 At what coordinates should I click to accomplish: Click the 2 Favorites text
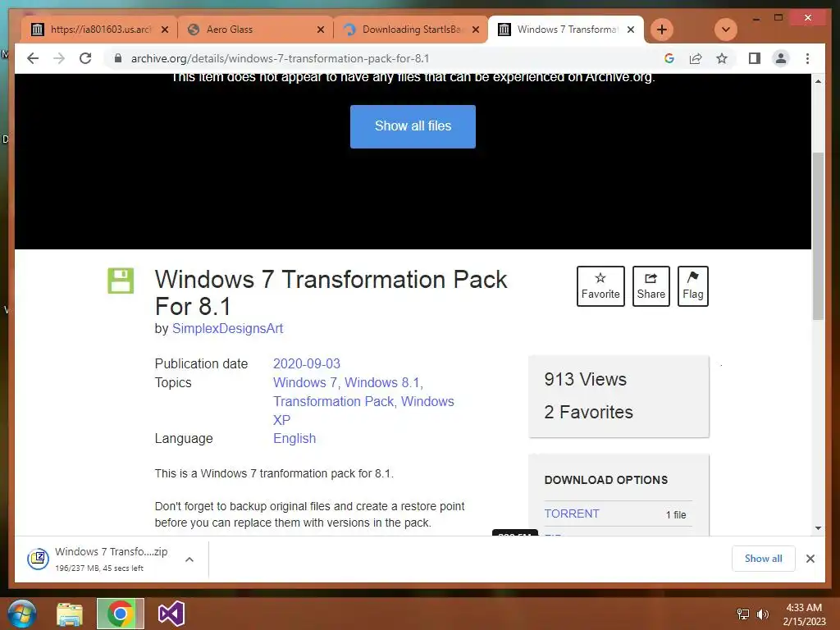(x=588, y=412)
